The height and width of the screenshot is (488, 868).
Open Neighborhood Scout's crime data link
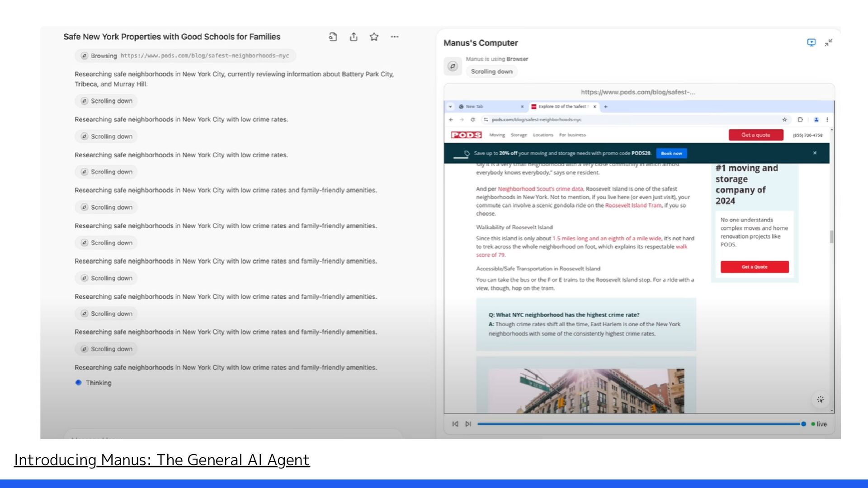pyautogui.click(x=540, y=189)
